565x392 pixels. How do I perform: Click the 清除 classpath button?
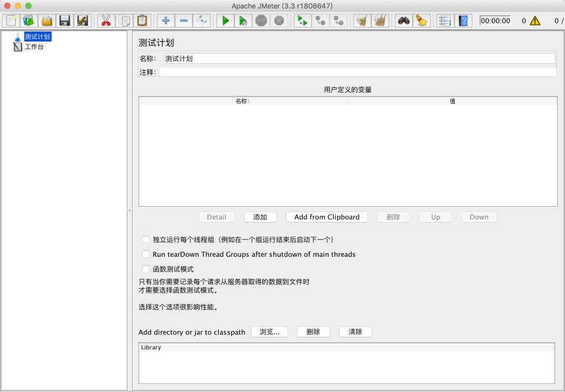point(355,332)
